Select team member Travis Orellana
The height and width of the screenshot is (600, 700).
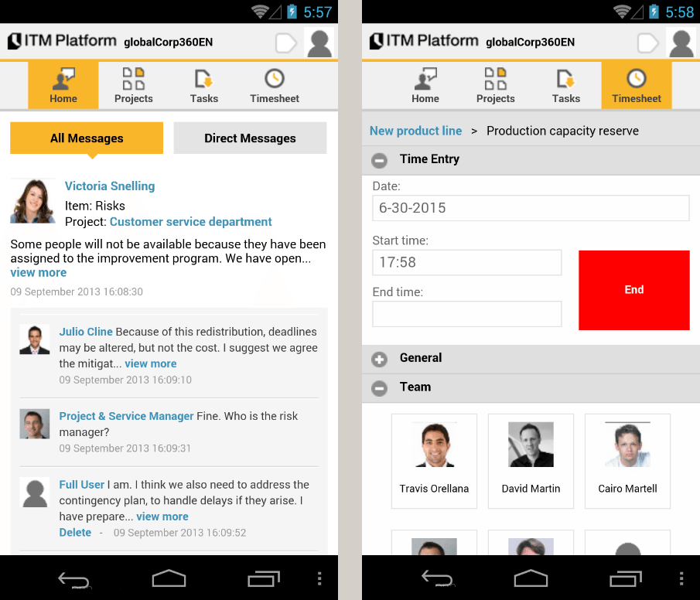coord(434,461)
